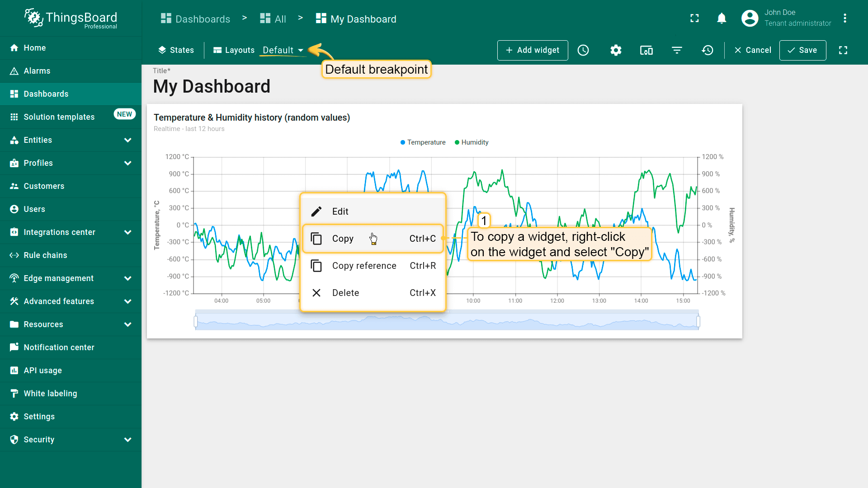Open the filters icon in toolbar

pyautogui.click(x=677, y=50)
